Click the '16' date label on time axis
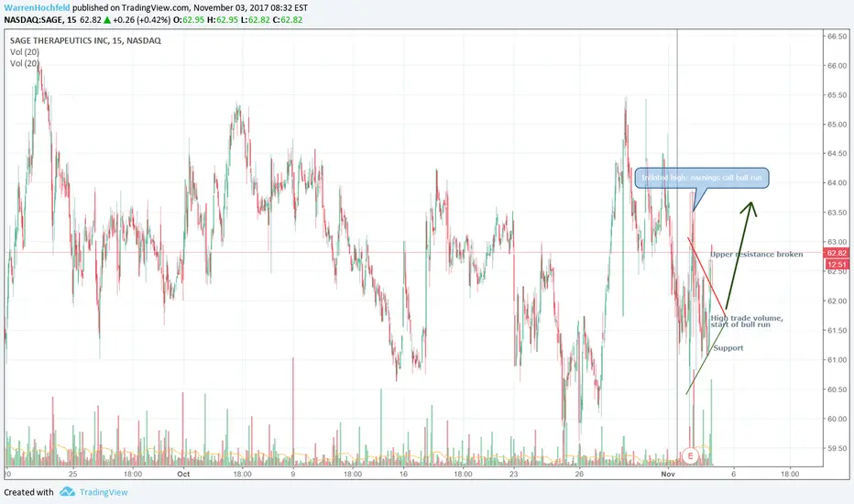 coord(403,474)
